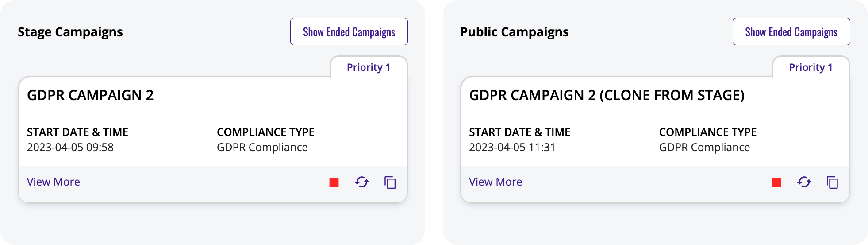Click the sync icon on the public campaign card
Image resolution: width=868 pixels, height=245 pixels.
[x=804, y=182]
